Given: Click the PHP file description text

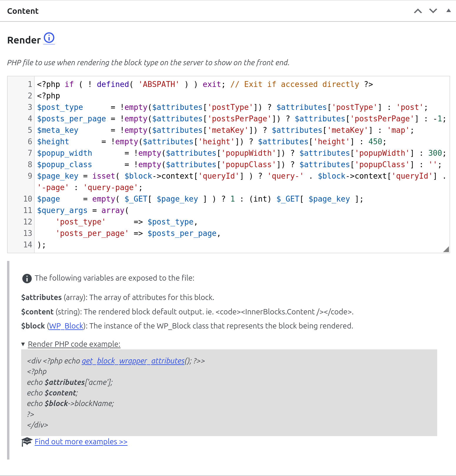Looking at the screenshot, I should point(148,63).
